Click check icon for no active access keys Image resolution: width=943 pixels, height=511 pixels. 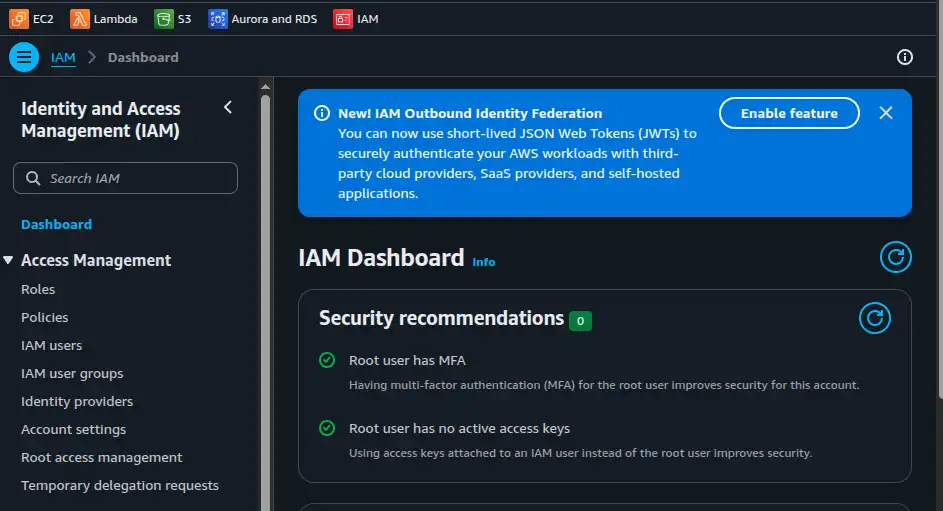327,428
